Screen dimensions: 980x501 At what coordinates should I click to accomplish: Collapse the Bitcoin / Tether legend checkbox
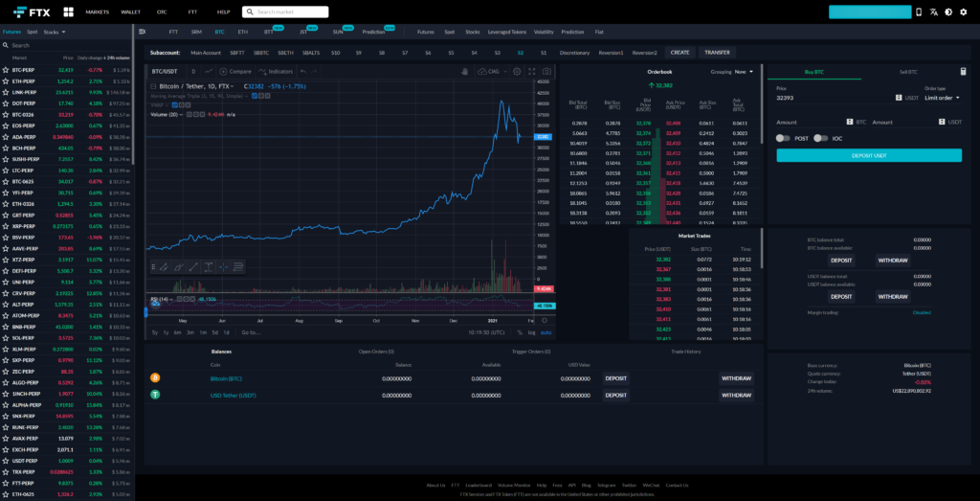pyautogui.click(x=154, y=86)
